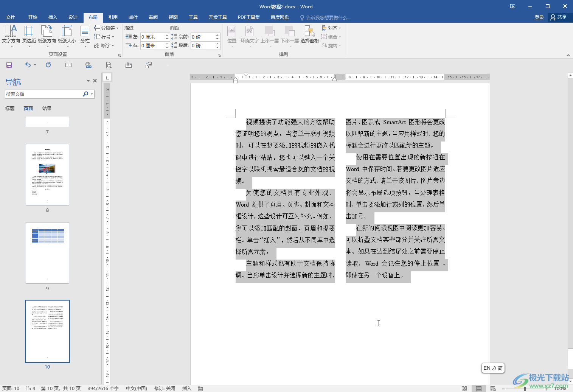Switch to Web Layout view
573x392 pixels.
493,389
